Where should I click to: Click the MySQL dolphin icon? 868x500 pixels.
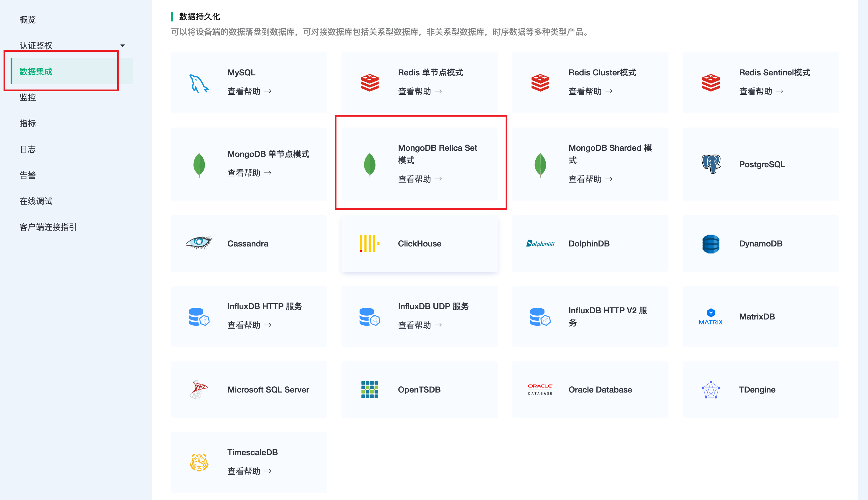click(x=199, y=83)
